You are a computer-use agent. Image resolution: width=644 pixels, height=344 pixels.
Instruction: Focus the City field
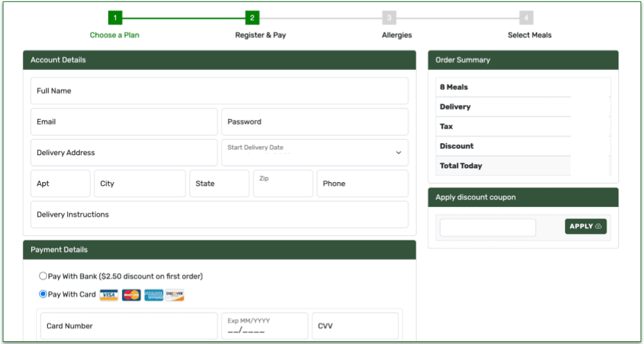(x=140, y=183)
